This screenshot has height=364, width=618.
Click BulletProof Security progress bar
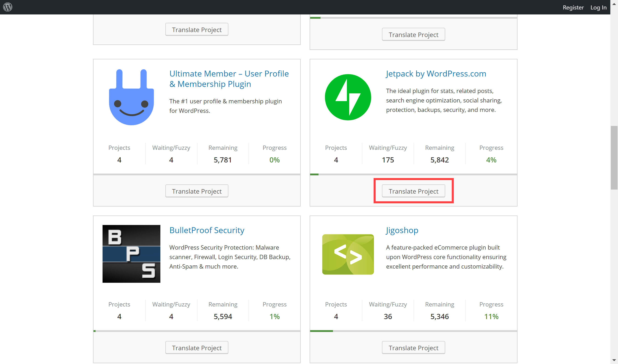197,331
